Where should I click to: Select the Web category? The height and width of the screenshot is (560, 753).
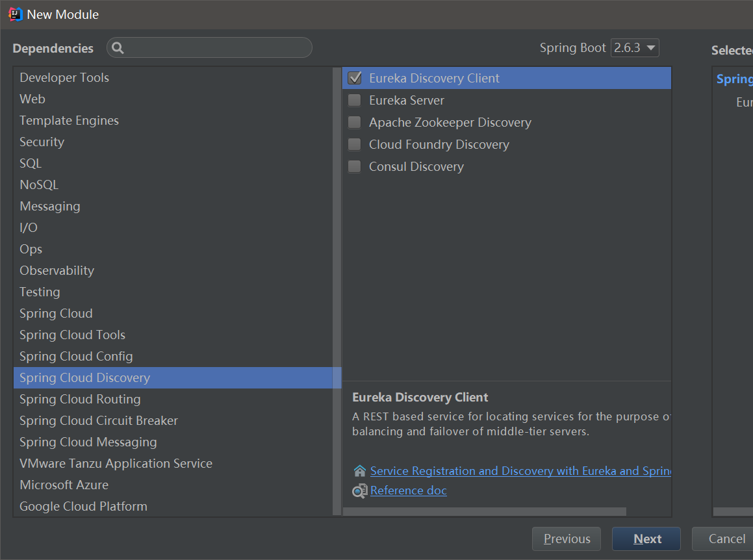tap(173, 99)
